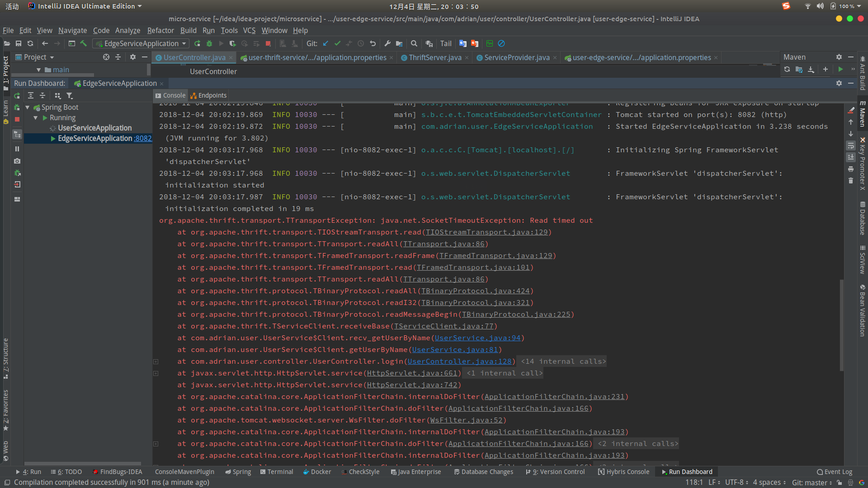This screenshot has height=488, width=868.
Task: Click the console vertical scrollbar
Action: [841, 325]
